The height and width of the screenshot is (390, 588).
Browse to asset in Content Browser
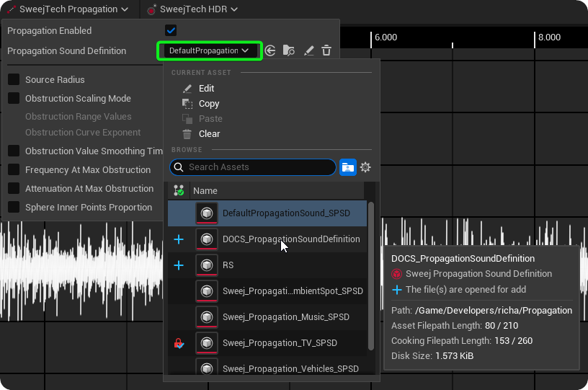(x=289, y=50)
